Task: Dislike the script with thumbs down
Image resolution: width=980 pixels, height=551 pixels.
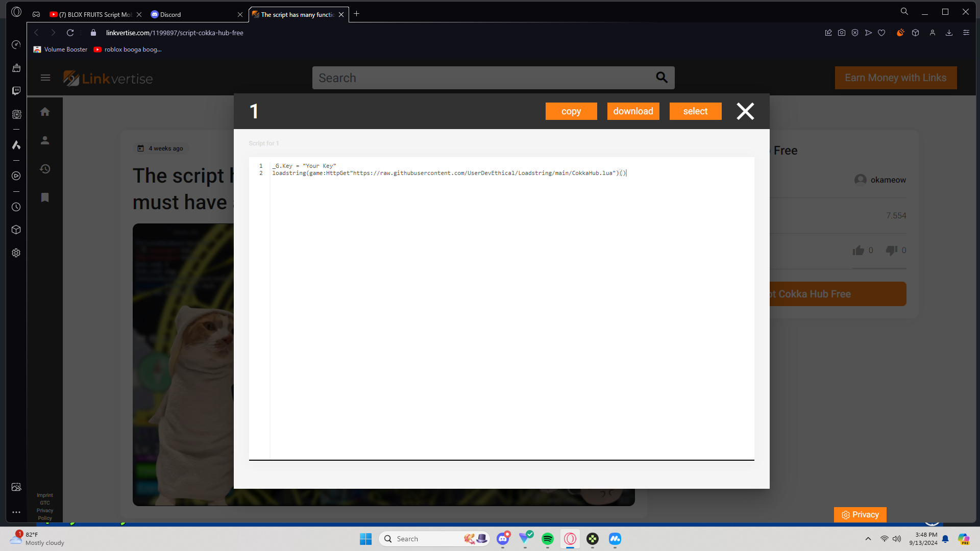Action: [892, 251]
